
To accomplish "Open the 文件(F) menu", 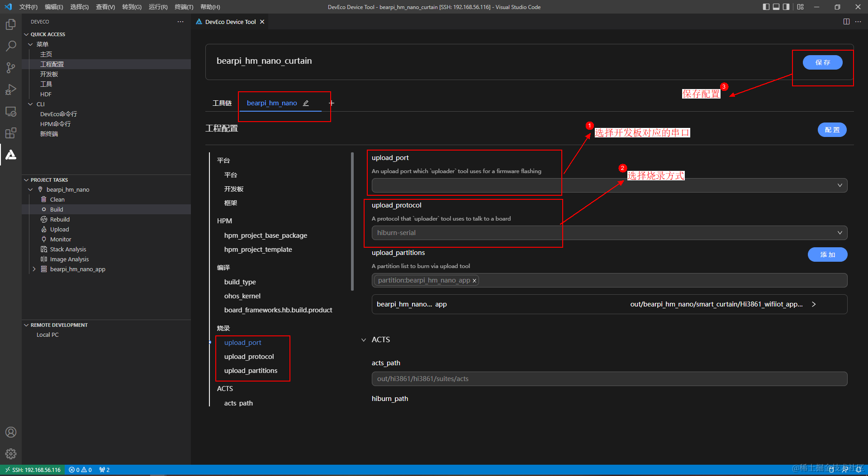I will coord(28,7).
